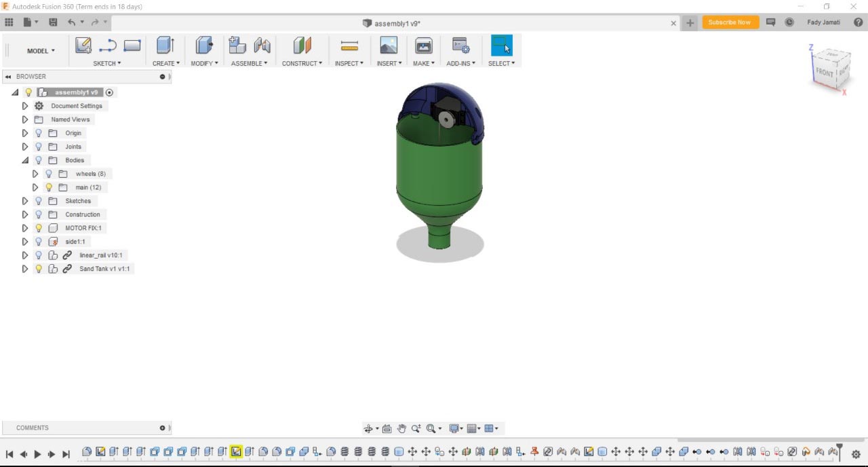
Task: Expand the wheels (8) group
Action: click(x=35, y=174)
